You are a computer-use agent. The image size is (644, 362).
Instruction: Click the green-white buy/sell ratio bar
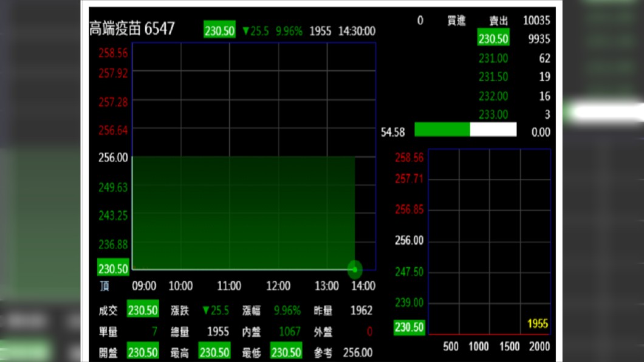(x=465, y=129)
